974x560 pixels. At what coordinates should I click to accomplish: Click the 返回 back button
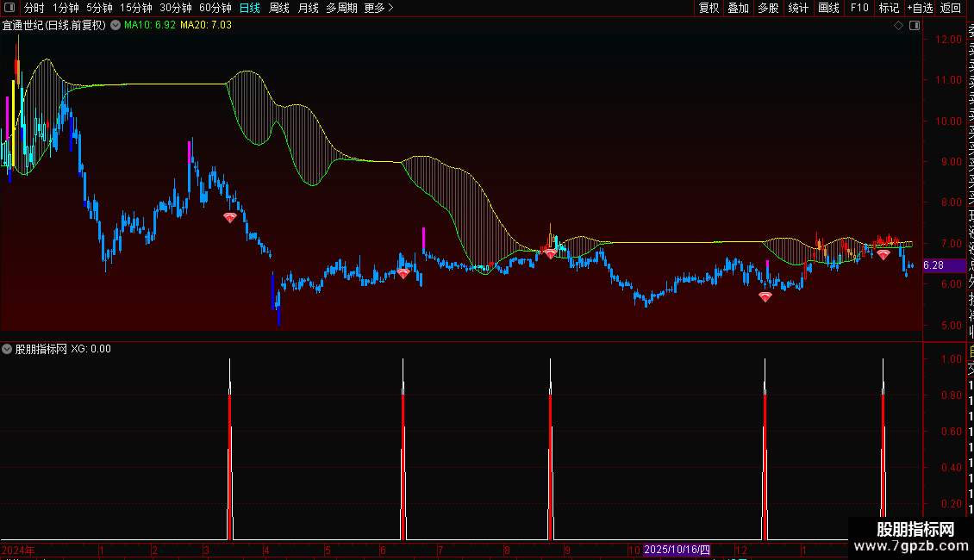click(x=951, y=8)
